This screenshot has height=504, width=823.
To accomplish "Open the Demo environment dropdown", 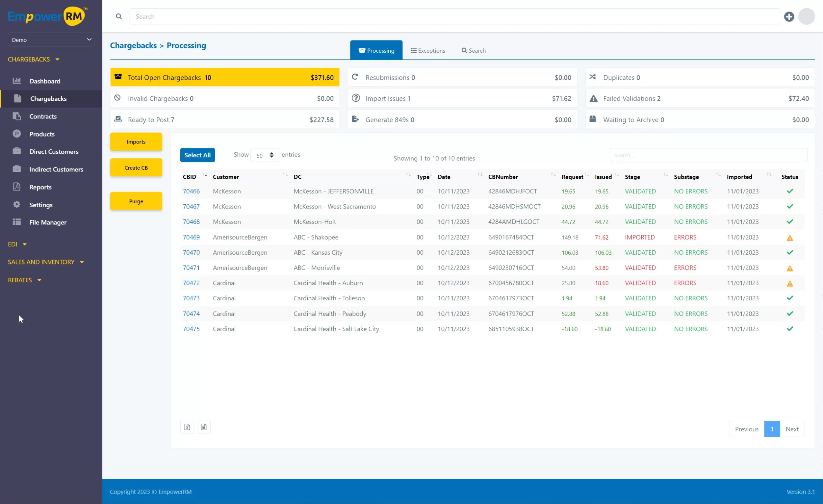I will [x=51, y=40].
